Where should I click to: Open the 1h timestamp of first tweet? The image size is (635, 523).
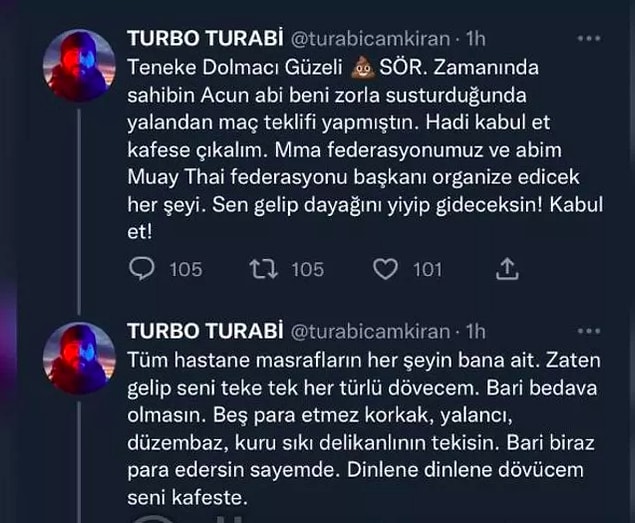[475, 39]
